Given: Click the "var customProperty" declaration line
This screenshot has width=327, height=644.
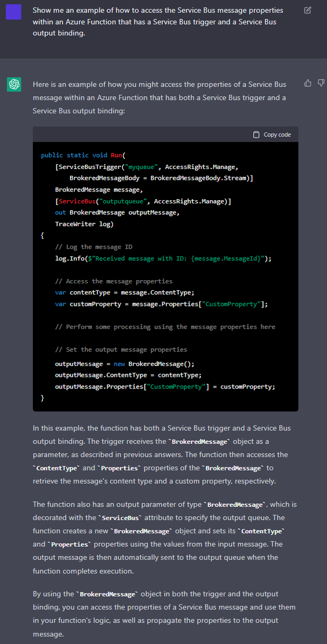Looking at the screenshot, I should tap(161, 304).
